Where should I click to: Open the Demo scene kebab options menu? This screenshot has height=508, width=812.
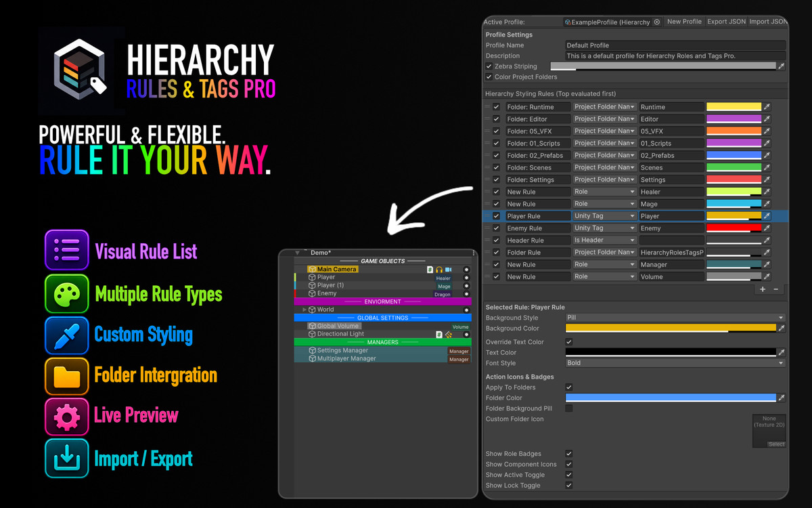click(474, 253)
